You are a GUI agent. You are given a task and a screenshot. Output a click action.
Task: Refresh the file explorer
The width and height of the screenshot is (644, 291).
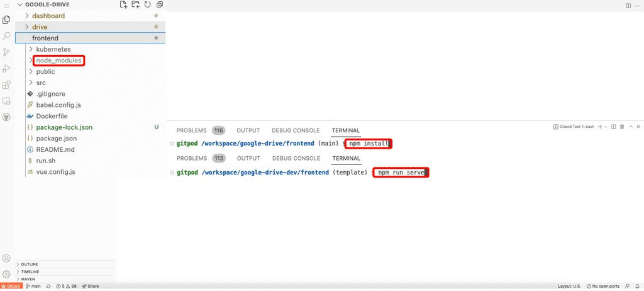pos(147,4)
